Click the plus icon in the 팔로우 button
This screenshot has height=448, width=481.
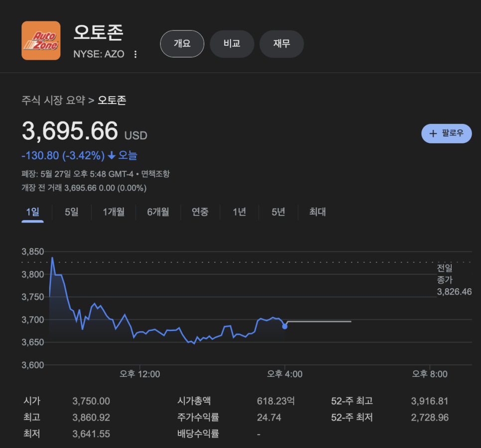pos(433,133)
